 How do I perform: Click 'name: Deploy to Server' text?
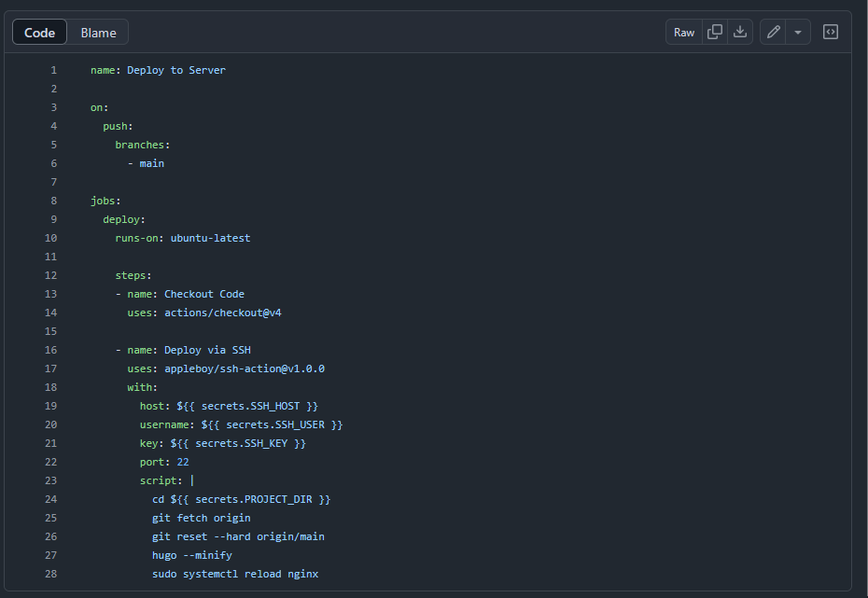coord(159,70)
